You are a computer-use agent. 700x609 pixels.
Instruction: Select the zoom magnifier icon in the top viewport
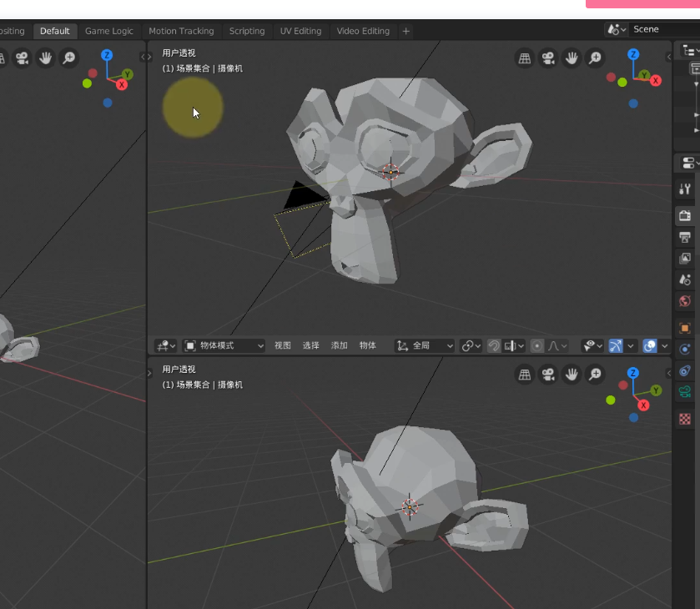pyautogui.click(x=595, y=58)
